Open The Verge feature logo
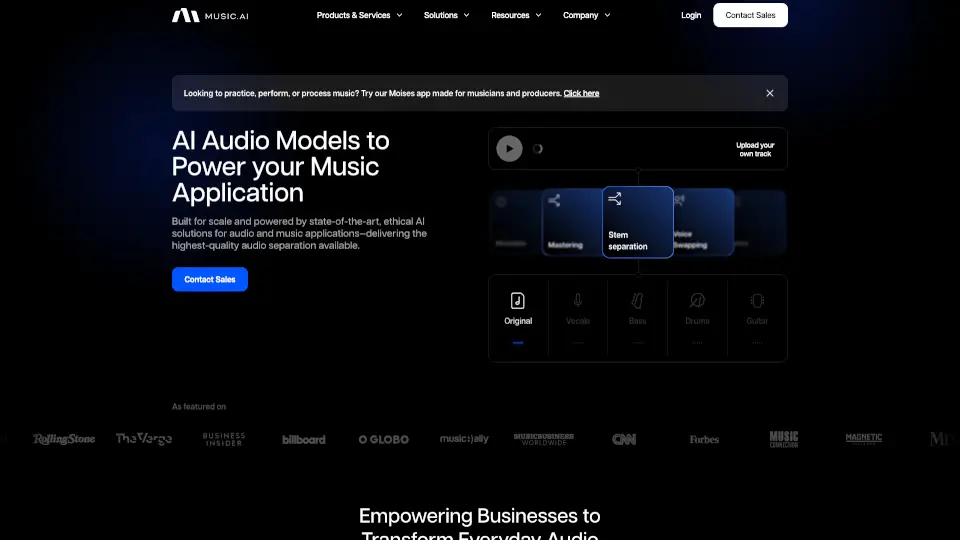This screenshot has width=960, height=540. [x=144, y=439]
